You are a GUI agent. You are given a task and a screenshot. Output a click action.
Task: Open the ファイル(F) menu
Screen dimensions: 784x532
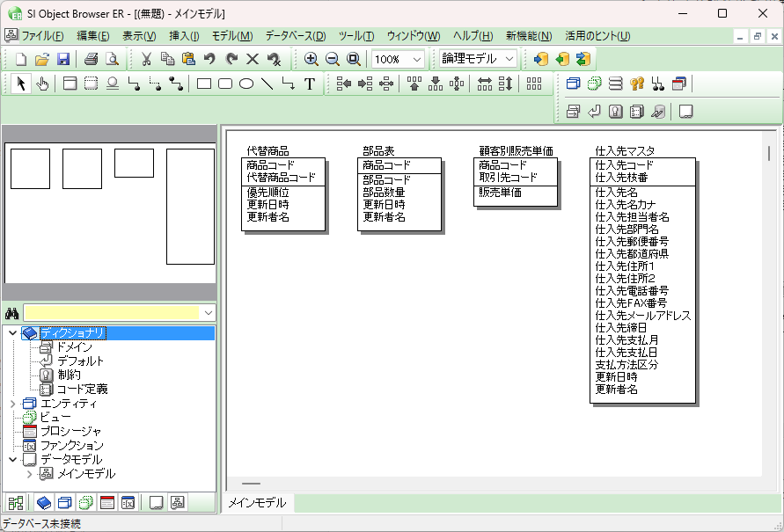coord(42,36)
